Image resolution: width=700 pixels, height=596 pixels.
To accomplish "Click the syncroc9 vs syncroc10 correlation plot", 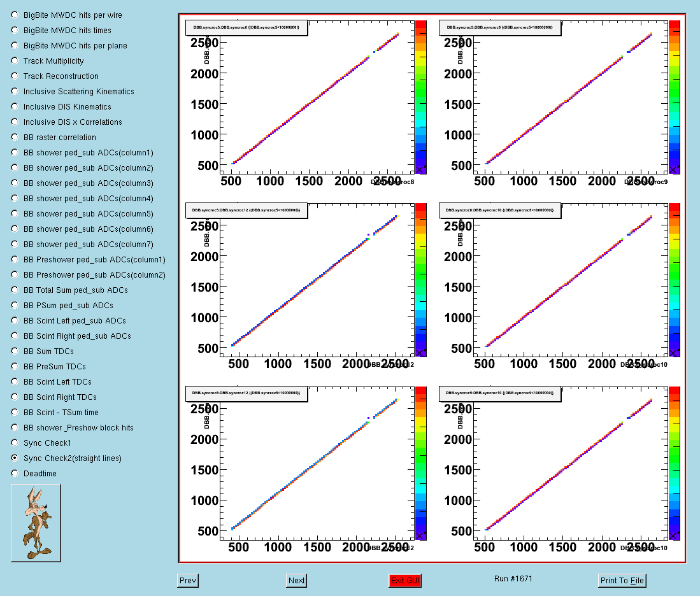I will tap(571, 464).
